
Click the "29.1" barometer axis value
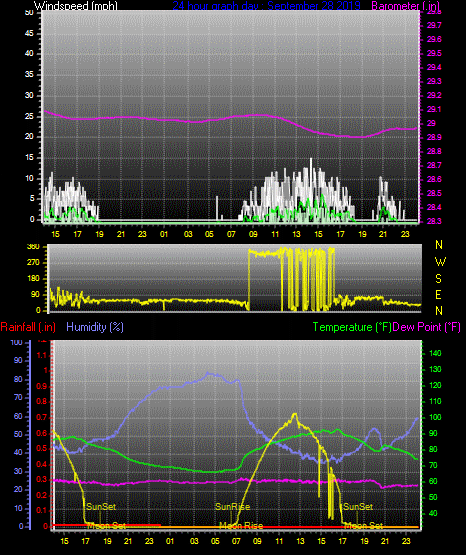pyautogui.click(x=434, y=109)
